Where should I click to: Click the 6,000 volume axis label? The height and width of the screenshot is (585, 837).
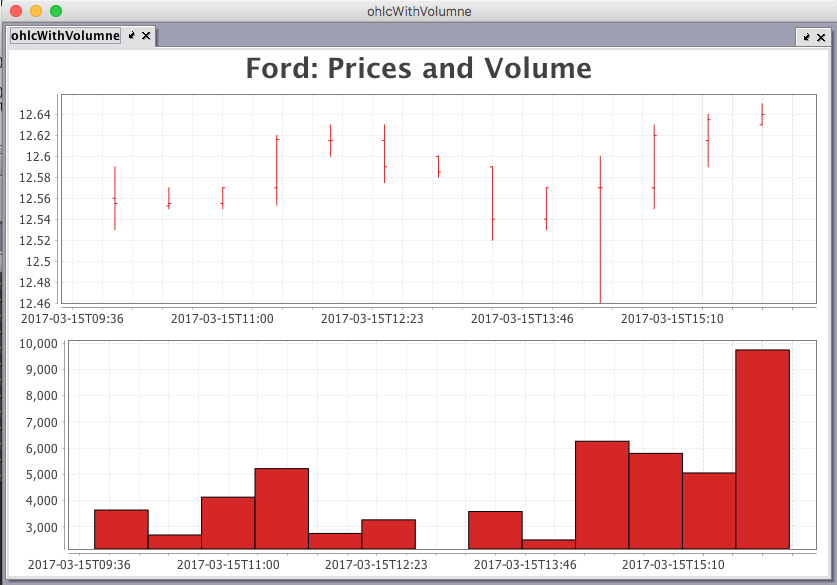42,449
